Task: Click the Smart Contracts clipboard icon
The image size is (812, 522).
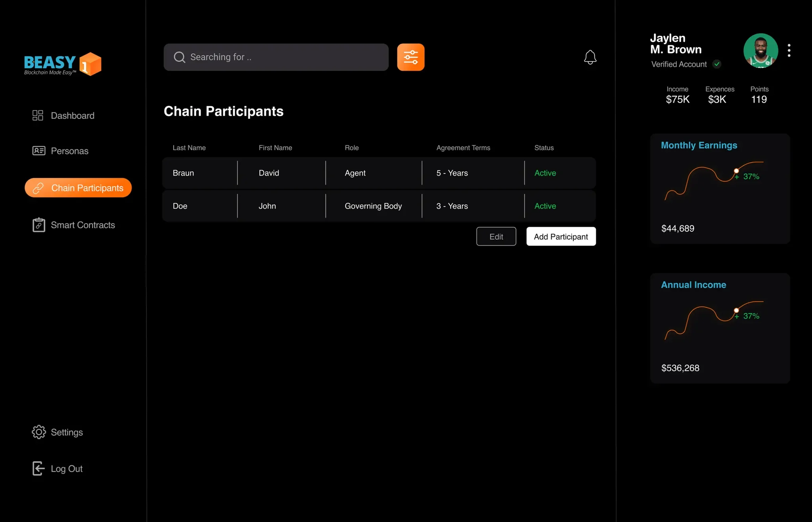Action: point(38,225)
